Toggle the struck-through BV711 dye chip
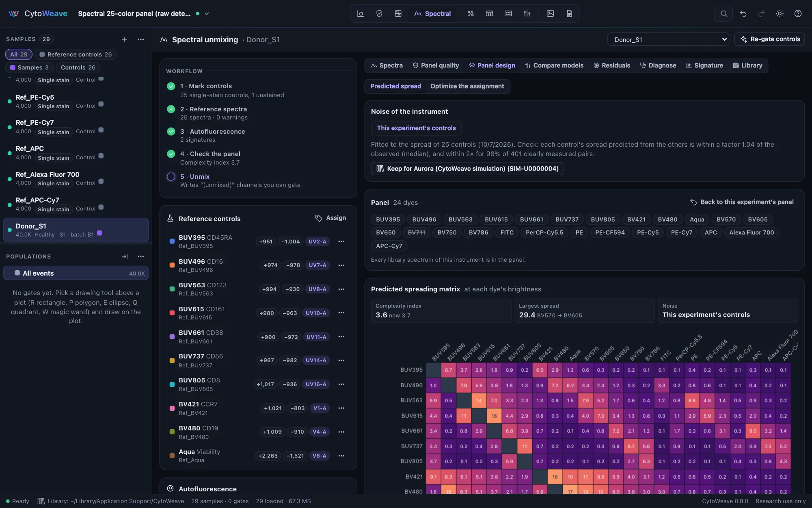 coord(417,232)
